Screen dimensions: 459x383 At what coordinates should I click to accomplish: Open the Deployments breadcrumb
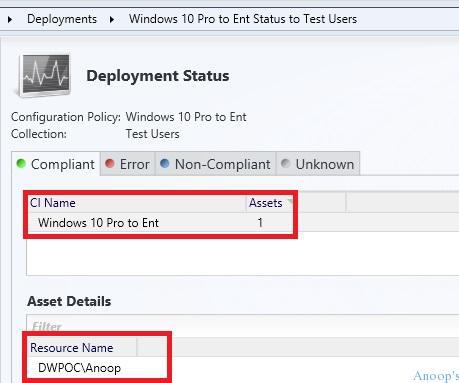point(62,19)
